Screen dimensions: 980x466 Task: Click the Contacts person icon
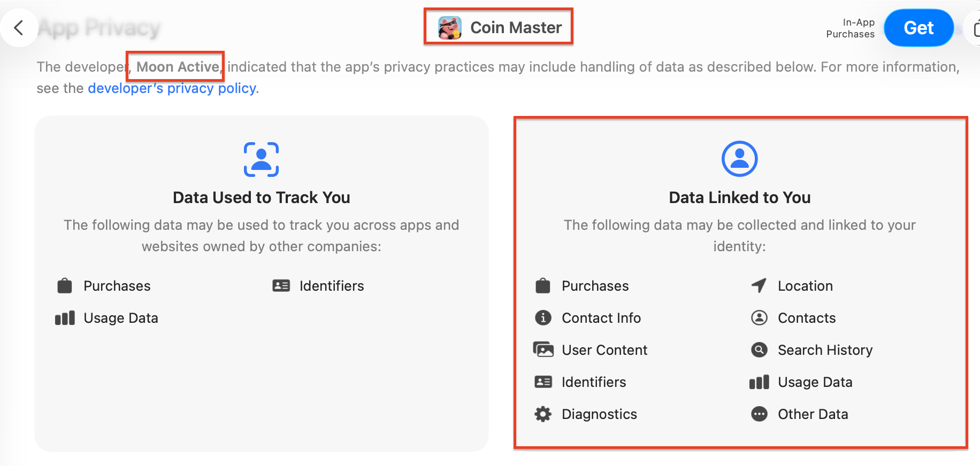click(759, 318)
